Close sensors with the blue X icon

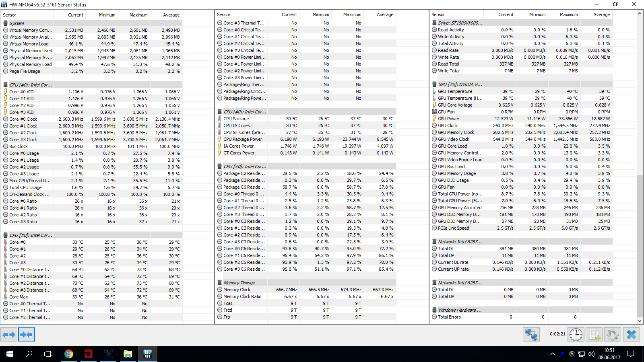(x=632, y=334)
